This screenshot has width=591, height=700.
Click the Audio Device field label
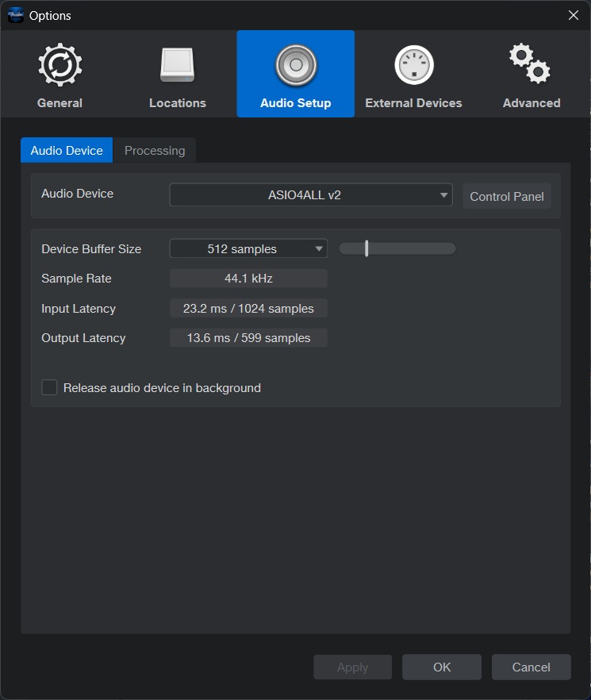coord(77,194)
